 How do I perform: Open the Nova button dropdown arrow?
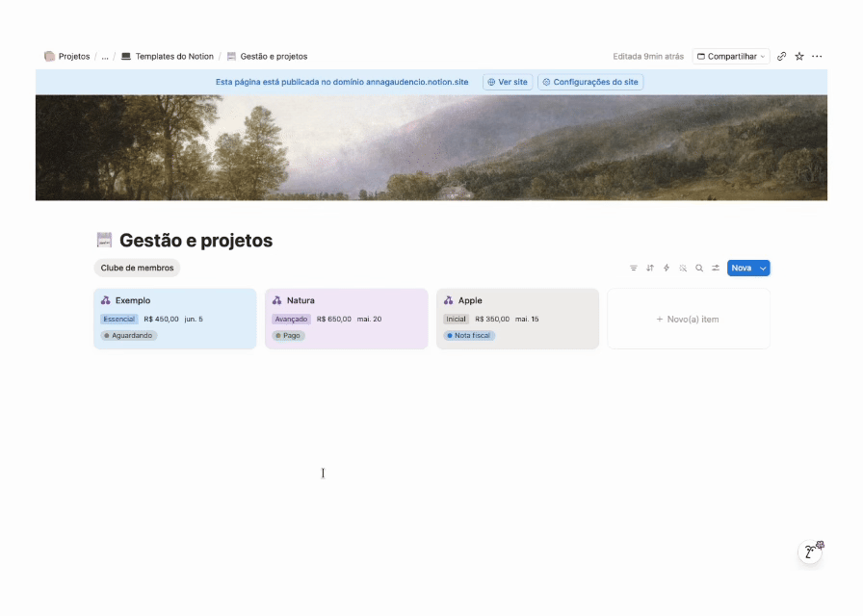(x=763, y=268)
